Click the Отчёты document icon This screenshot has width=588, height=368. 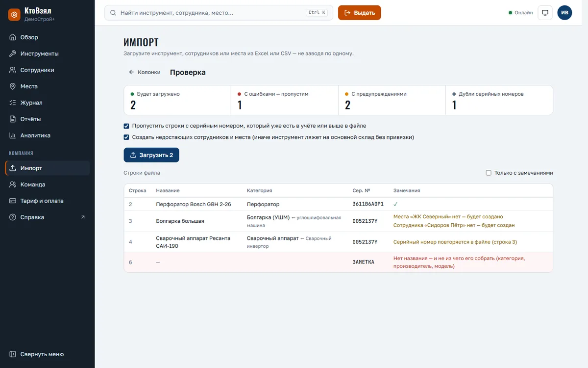coord(13,119)
